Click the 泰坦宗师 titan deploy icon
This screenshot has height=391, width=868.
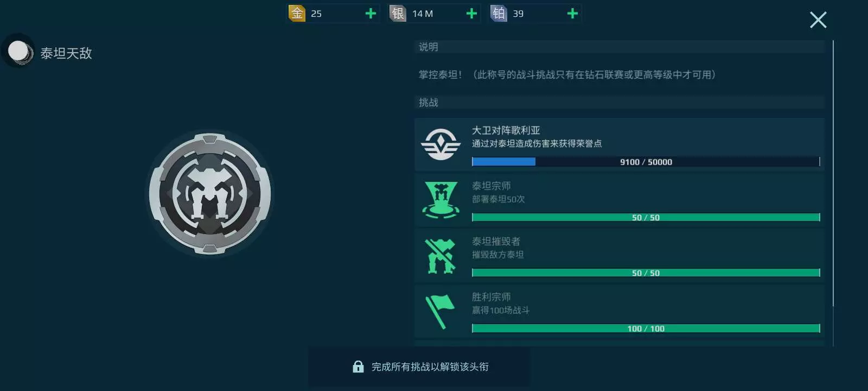pos(441,200)
